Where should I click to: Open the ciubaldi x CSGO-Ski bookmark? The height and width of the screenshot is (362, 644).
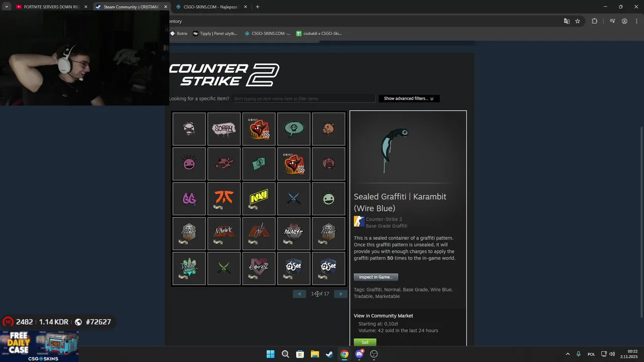(318, 34)
